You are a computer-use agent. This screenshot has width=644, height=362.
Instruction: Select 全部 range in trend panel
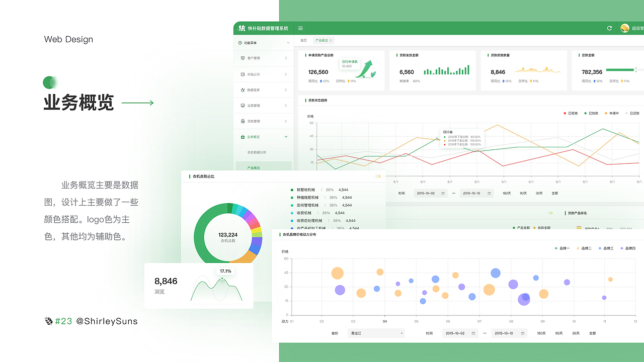[554, 193]
